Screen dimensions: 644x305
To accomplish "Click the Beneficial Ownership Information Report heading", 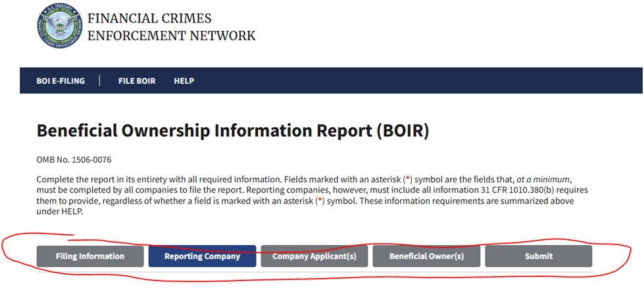I will click(232, 130).
